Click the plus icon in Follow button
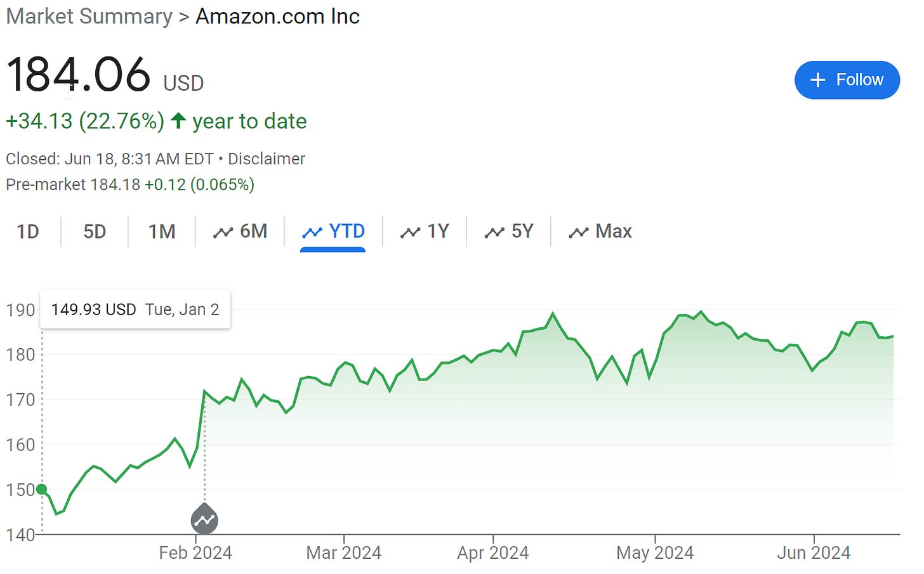The image size is (924, 574). [818, 80]
